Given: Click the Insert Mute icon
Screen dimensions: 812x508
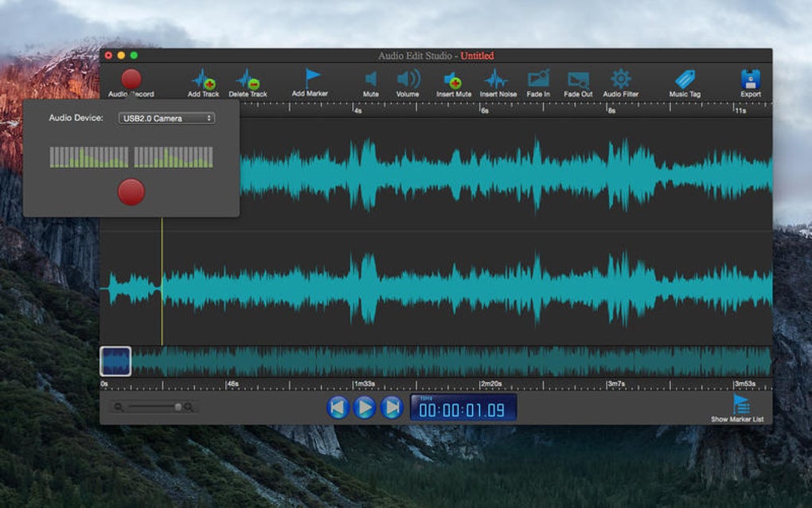Looking at the screenshot, I should click(453, 80).
